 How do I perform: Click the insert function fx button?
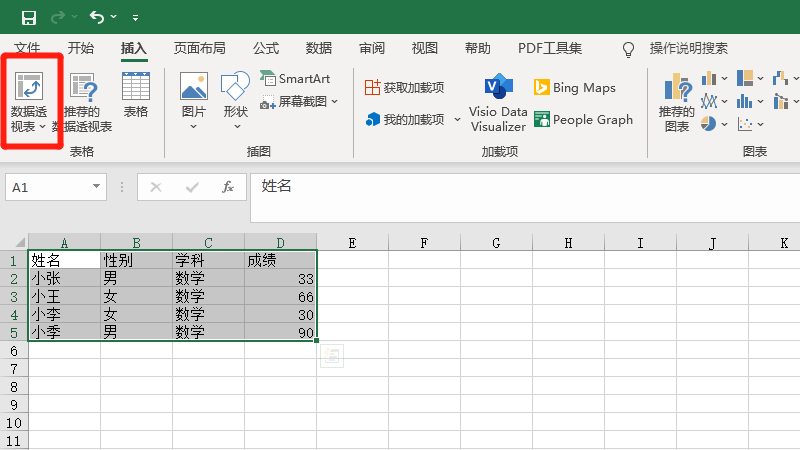coord(228,187)
